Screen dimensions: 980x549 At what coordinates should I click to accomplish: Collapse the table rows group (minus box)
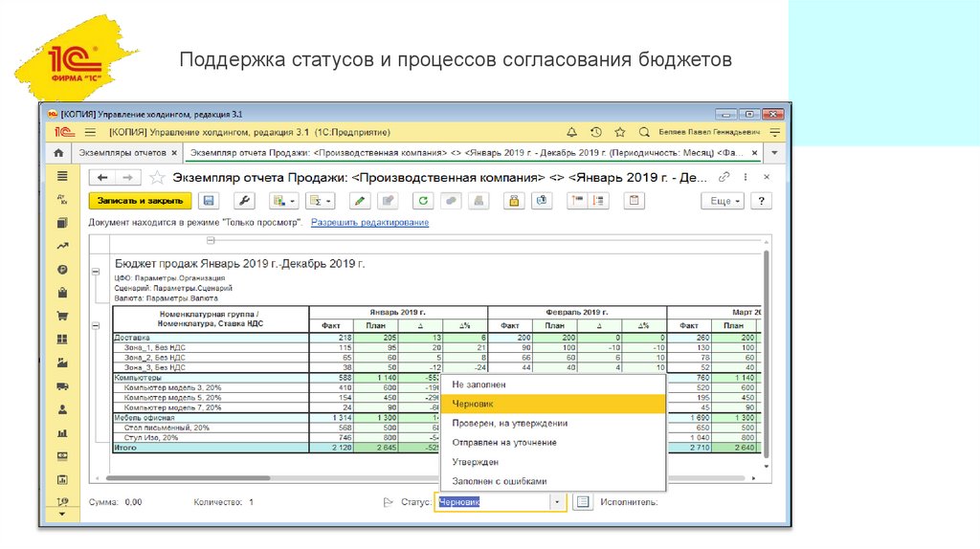coord(95,326)
